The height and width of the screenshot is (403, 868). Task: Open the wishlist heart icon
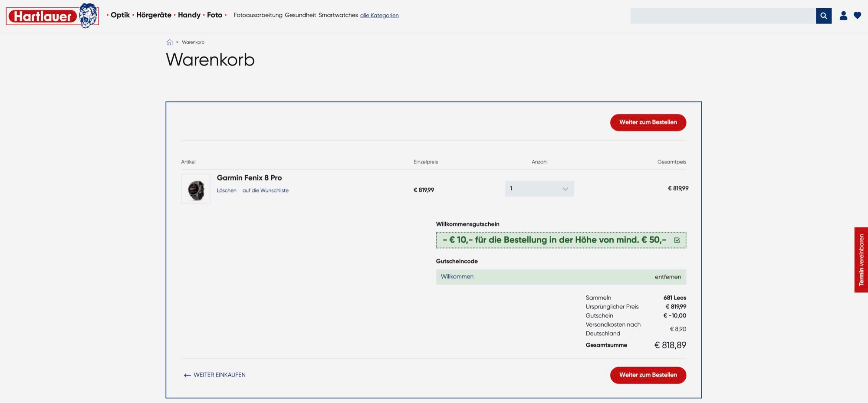tap(858, 16)
